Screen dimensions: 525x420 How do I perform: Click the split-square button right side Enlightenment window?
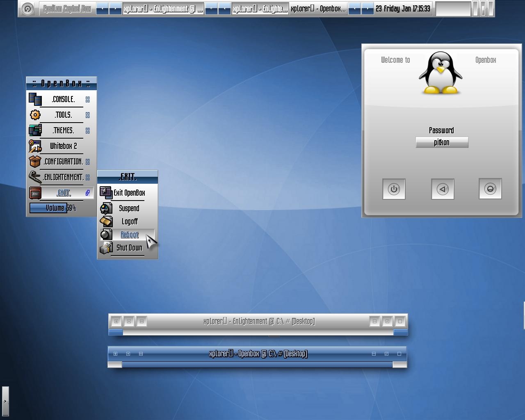point(374,321)
